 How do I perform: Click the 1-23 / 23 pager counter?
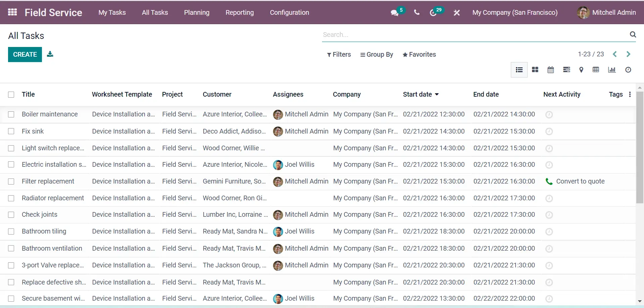[x=591, y=54]
